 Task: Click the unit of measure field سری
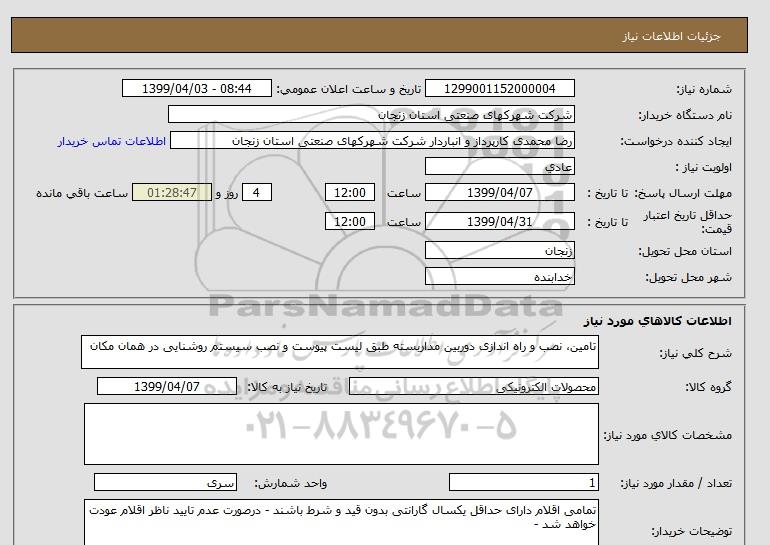click(165, 483)
